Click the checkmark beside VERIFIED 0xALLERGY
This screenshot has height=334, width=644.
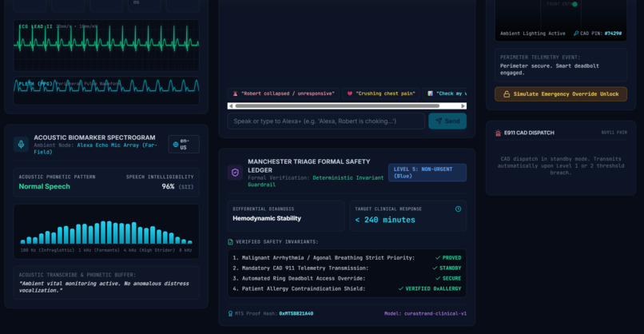[401, 288]
